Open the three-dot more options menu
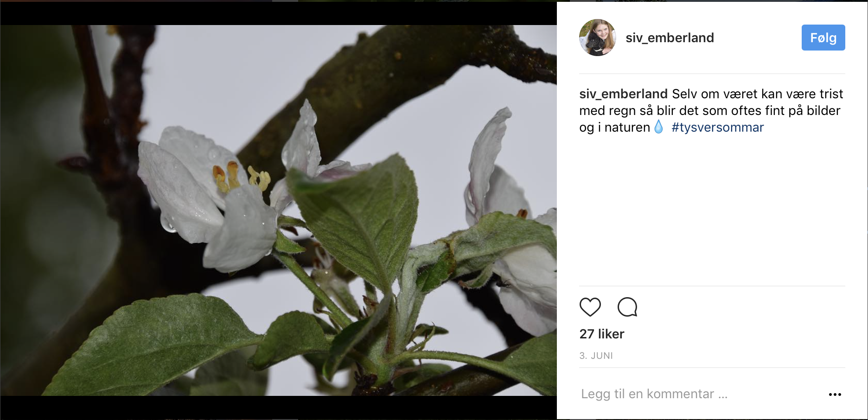The width and height of the screenshot is (868, 420). [835, 395]
